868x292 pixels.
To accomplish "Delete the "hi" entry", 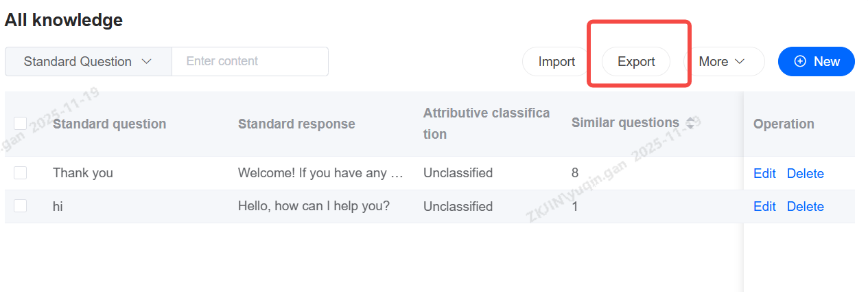I will [x=805, y=206].
